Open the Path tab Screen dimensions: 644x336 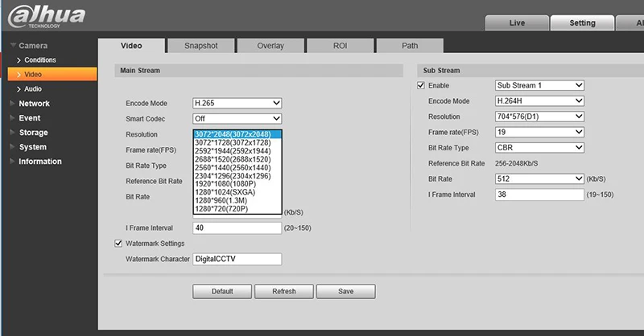click(410, 46)
